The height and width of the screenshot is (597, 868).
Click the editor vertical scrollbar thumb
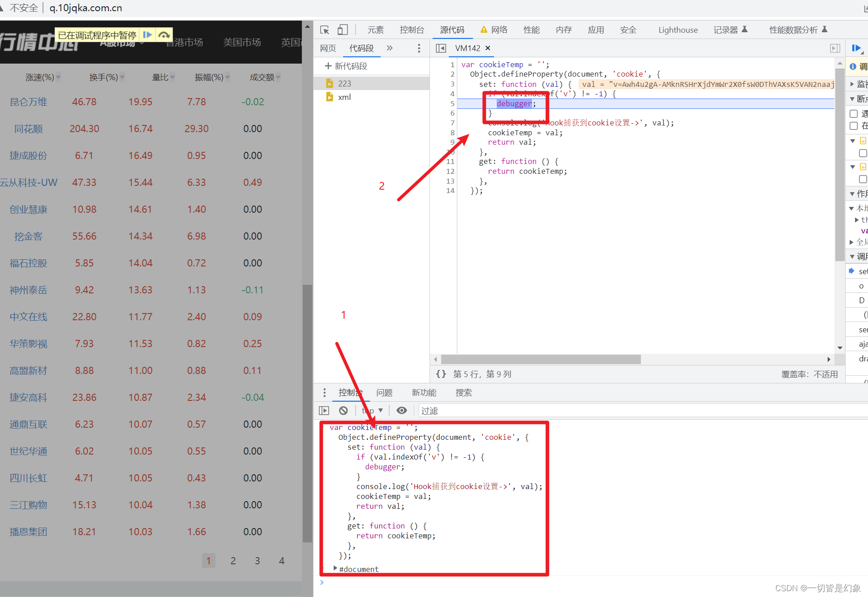click(840, 164)
